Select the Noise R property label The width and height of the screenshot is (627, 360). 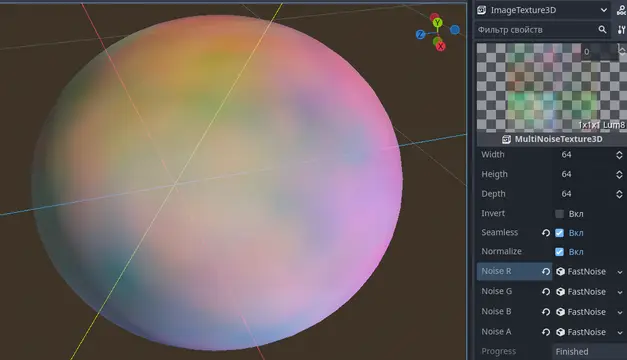496,271
